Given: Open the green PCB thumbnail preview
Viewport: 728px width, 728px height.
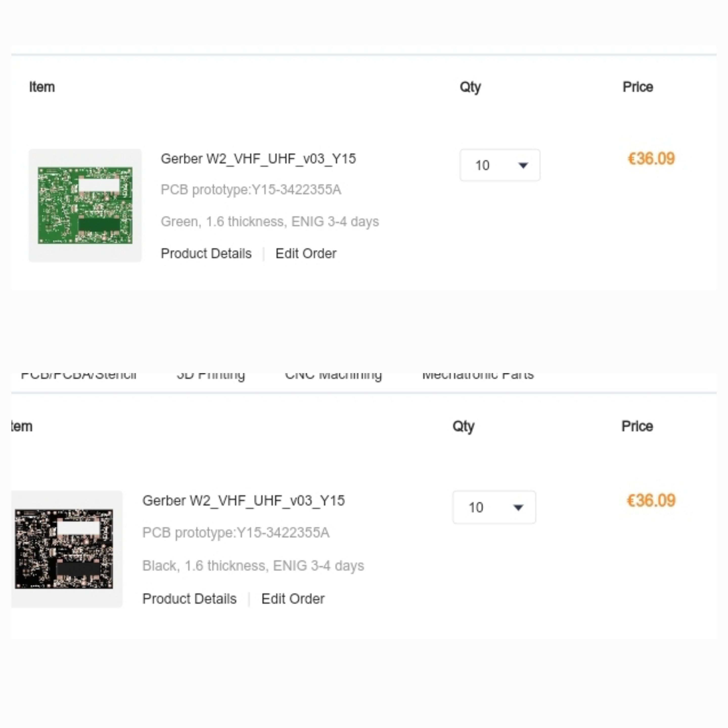Looking at the screenshot, I should pos(85,205).
